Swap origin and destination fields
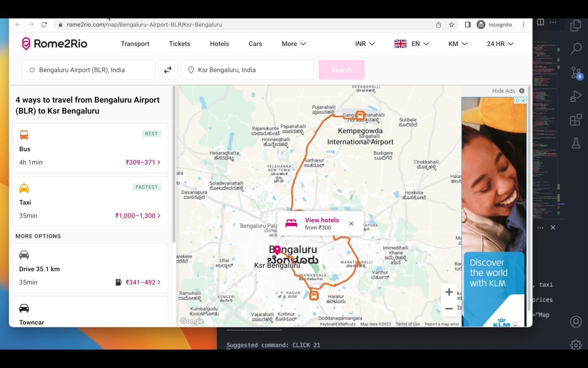The width and height of the screenshot is (588, 368). coord(168,70)
